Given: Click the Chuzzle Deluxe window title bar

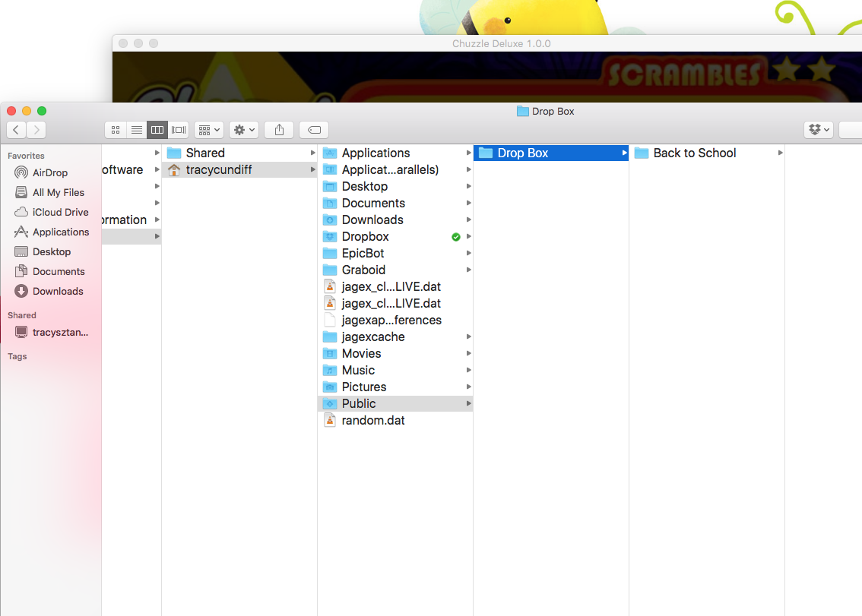Looking at the screenshot, I should coord(501,43).
